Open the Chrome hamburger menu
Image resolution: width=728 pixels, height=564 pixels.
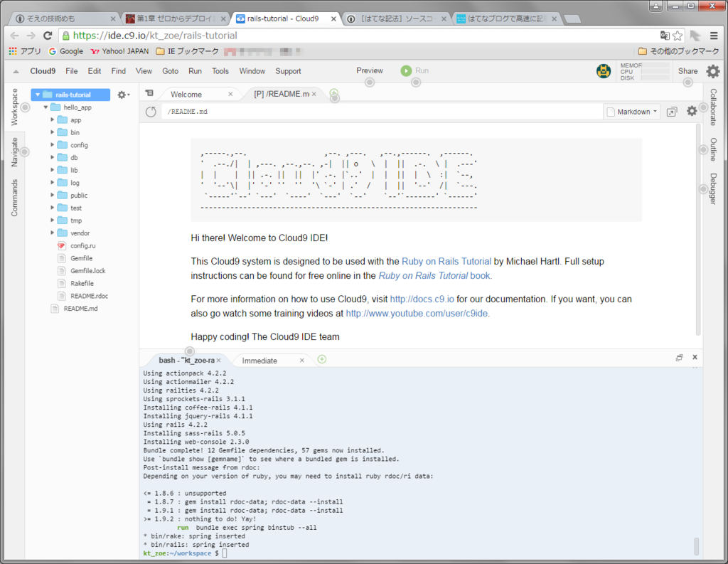tap(714, 36)
